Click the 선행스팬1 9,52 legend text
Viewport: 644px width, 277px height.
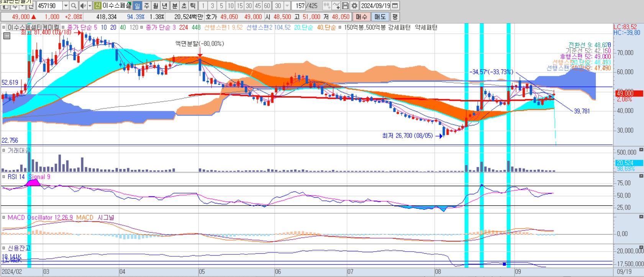tap(223, 28)
